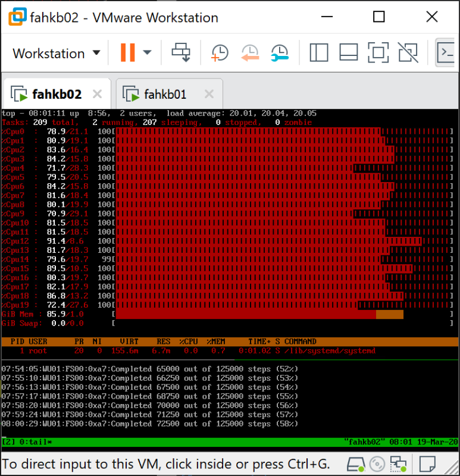This screenshot has height=476, width=460.
Task: Click the %Cpu0 usage row
Action: [227, 131]
